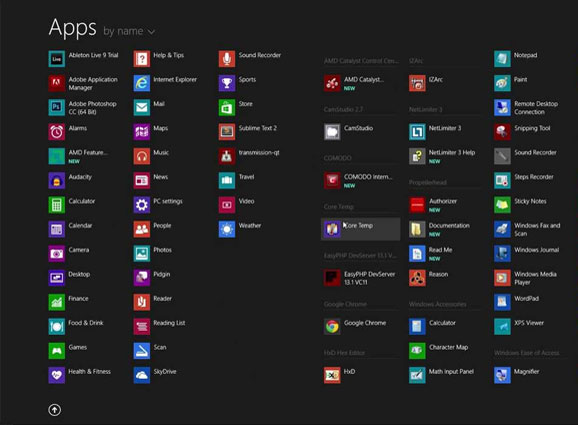Open the NetLimiter 3 icon
The image size is (578, 425).
point(417,132)
